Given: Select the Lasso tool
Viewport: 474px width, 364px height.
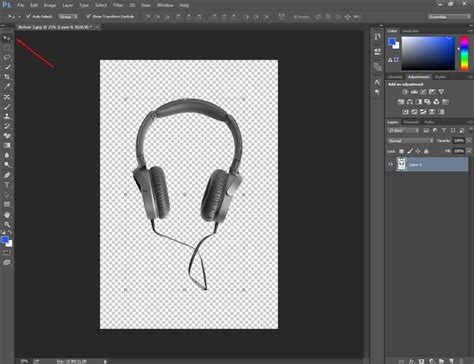Looking at the screenshot, I should click(7, 57).
